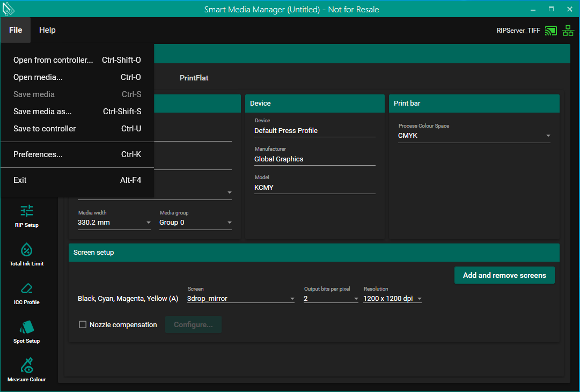The height and width of the screenshot is (392, 580).
Task: Open the Help menu
Action: (x=47, y=30)
